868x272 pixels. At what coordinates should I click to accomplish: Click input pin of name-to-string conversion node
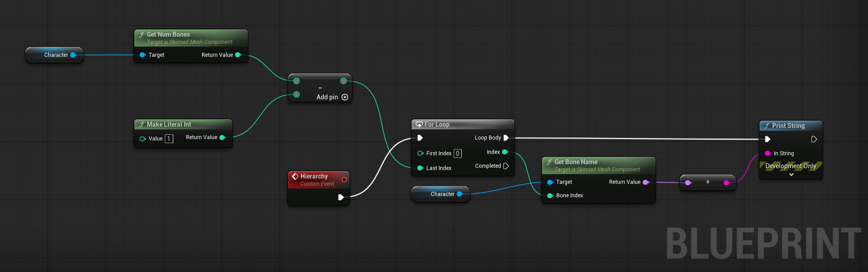[688, 183]
